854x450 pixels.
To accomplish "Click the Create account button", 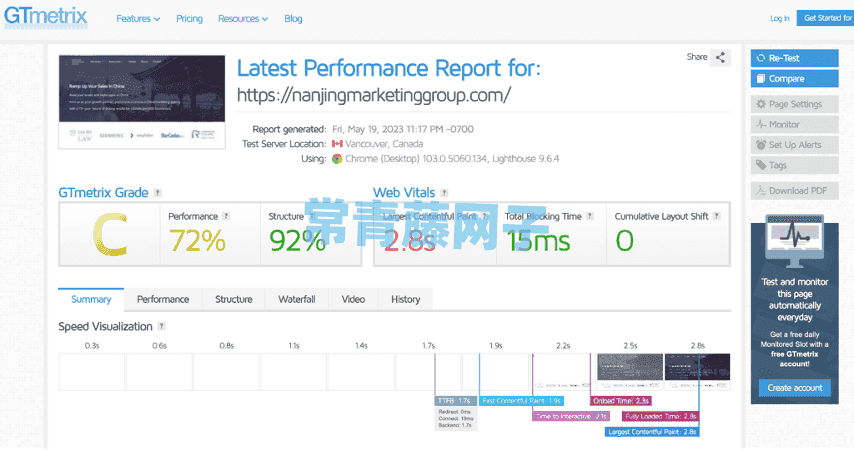I will tap(795, 388).
